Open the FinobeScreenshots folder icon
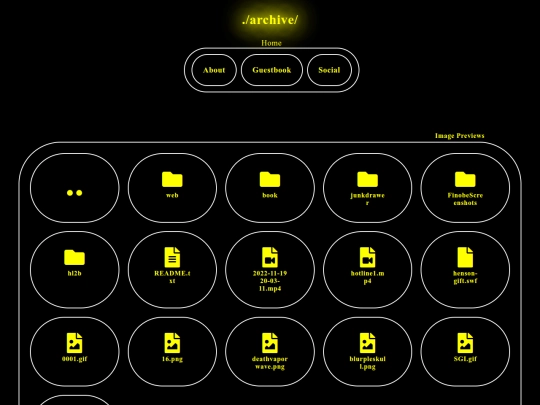Viewport: 540px width, 405px height. [465, 179]
